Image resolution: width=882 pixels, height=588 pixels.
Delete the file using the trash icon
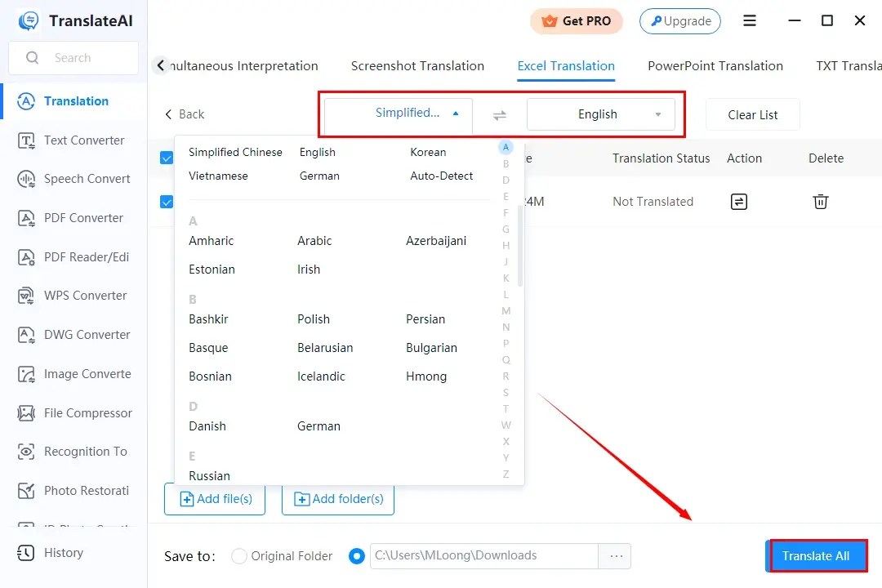tap(820, 201)
